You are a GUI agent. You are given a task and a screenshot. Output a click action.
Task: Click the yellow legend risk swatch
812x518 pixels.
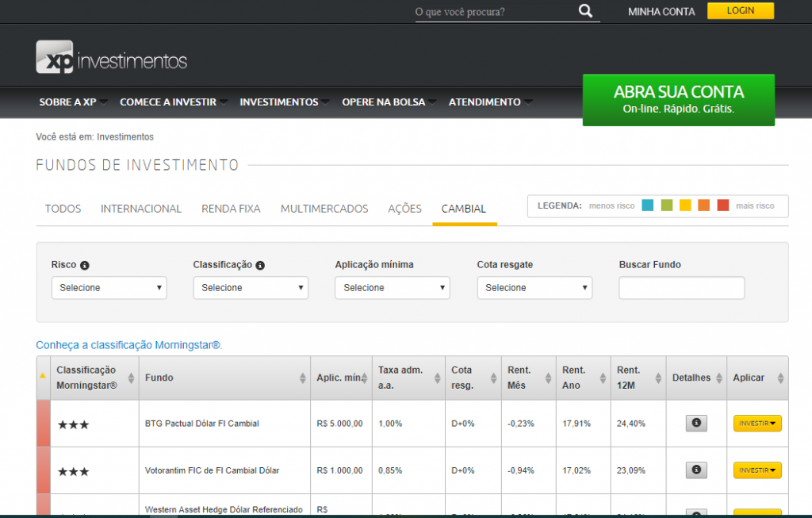pyautogui.click(x=685, y=205)
